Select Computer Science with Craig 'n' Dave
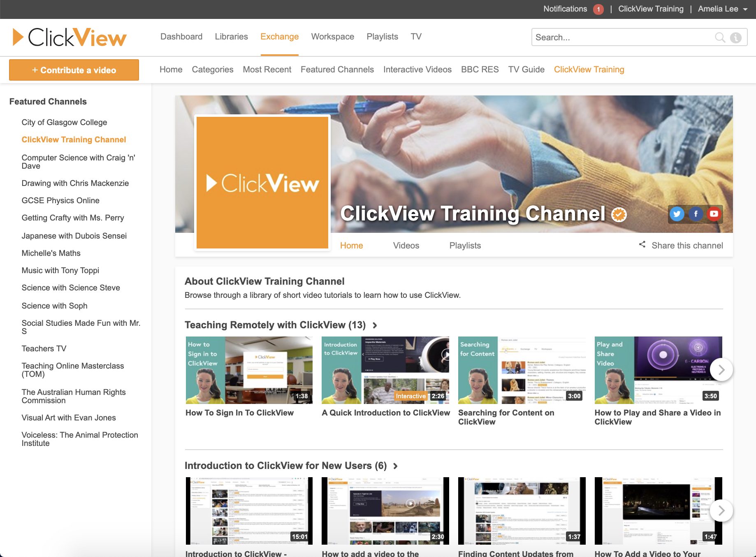756x557 pixels. pyautogui.click(x=78, y=162)
